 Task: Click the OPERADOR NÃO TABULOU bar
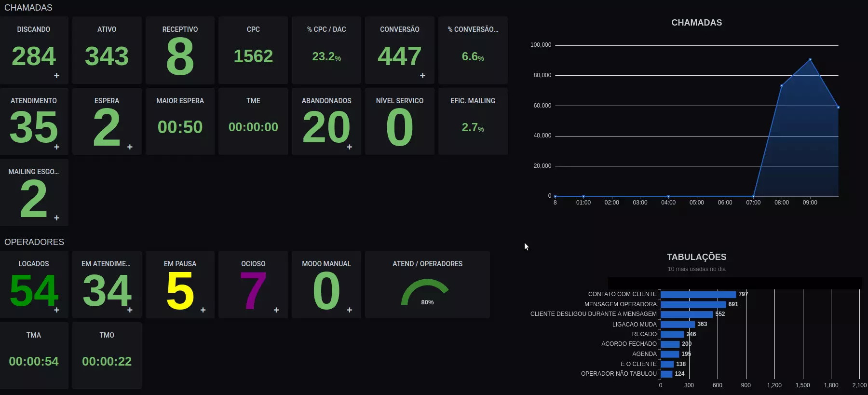click(x=666, y=374)
